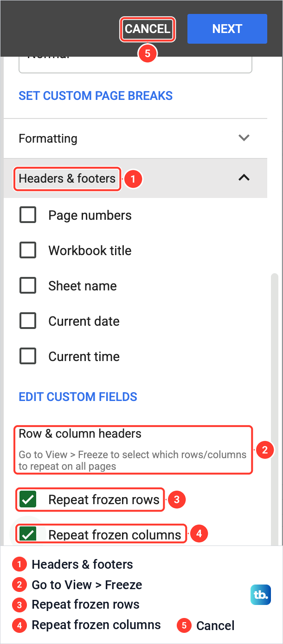Collapse the Headers & footers section
The image size is (283, 644).
coord(135,178)
